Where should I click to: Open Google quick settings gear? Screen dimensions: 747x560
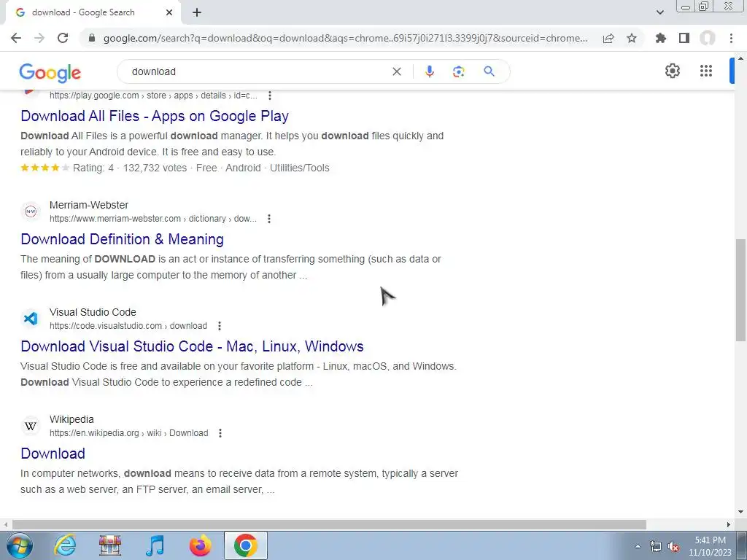coord(672,71)
